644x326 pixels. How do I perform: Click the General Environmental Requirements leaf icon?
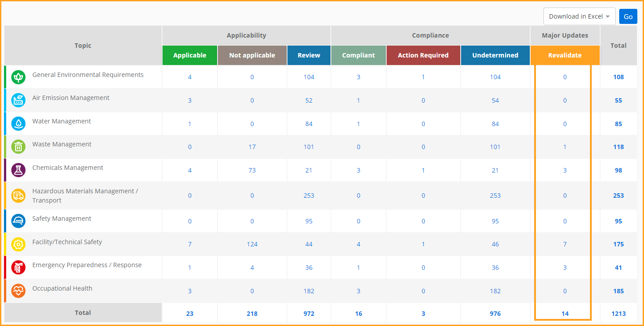point(18,77)
